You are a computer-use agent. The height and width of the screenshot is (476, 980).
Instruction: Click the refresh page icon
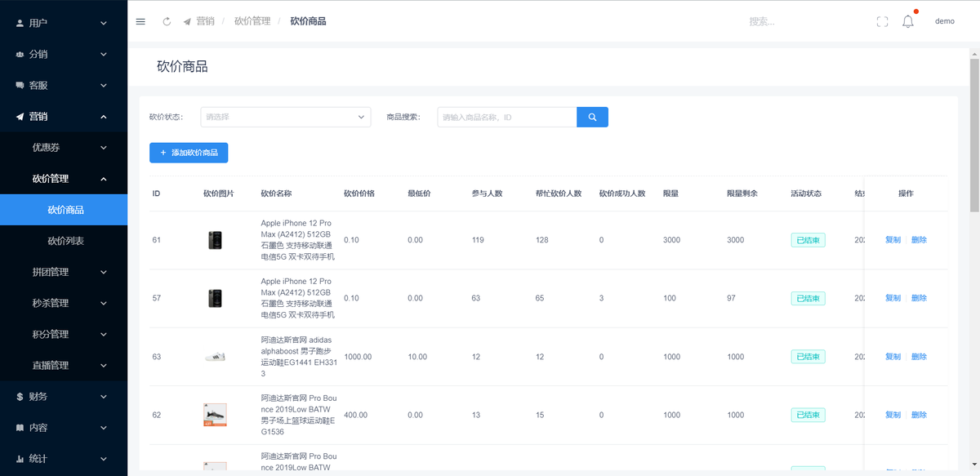pos(167,21)
